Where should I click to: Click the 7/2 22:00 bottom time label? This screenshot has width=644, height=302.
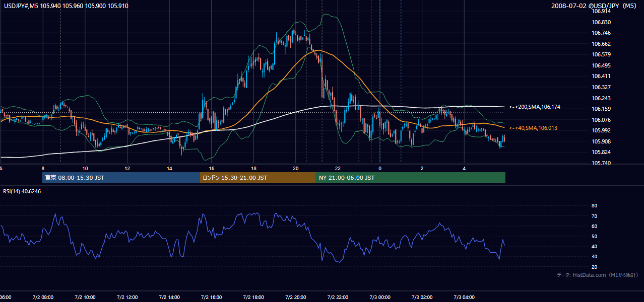(x=338, y=297)
